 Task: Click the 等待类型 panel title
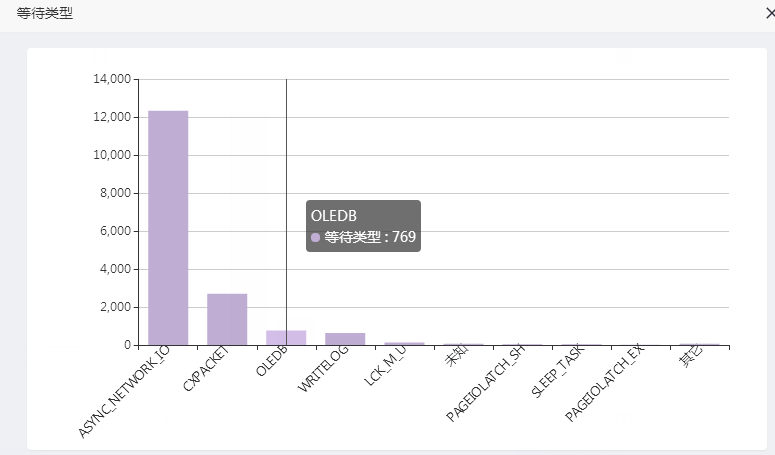(x=45, y=14)
